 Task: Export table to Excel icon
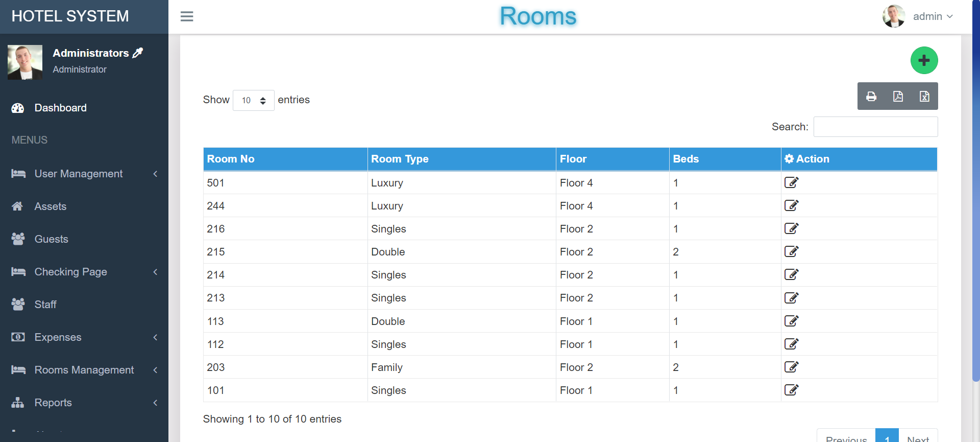pyautogui.click(x=924, y=97)
